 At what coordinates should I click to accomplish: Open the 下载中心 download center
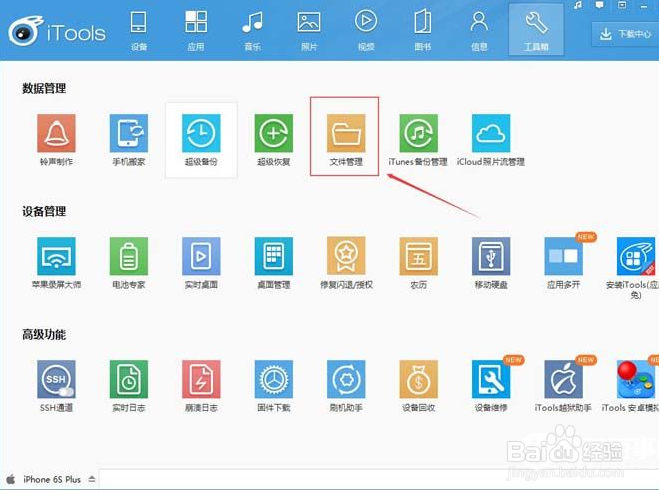[x=626, y=34]
